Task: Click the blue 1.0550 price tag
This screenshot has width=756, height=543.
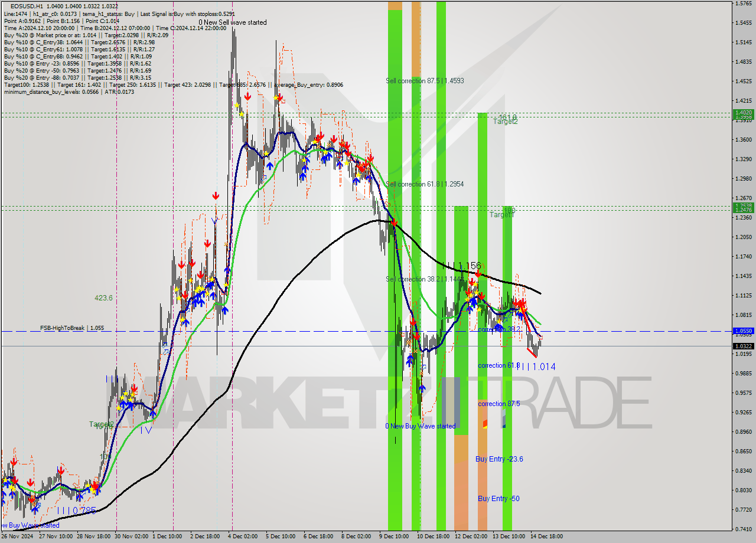Action: (x=743, y=331)
